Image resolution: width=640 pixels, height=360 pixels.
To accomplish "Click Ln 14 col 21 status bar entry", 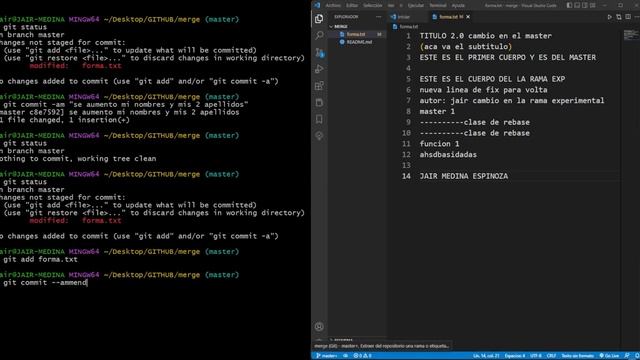I will click(x=486, y=356).
